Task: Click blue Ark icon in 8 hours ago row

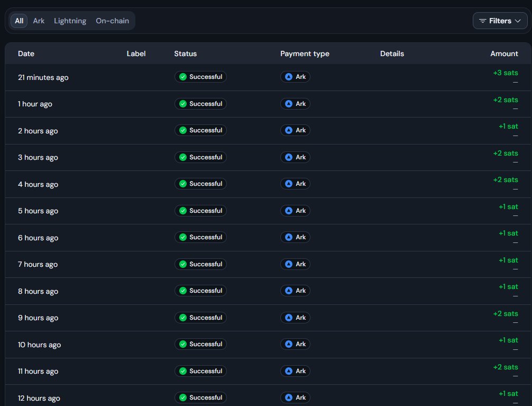Action: (289, 291)
